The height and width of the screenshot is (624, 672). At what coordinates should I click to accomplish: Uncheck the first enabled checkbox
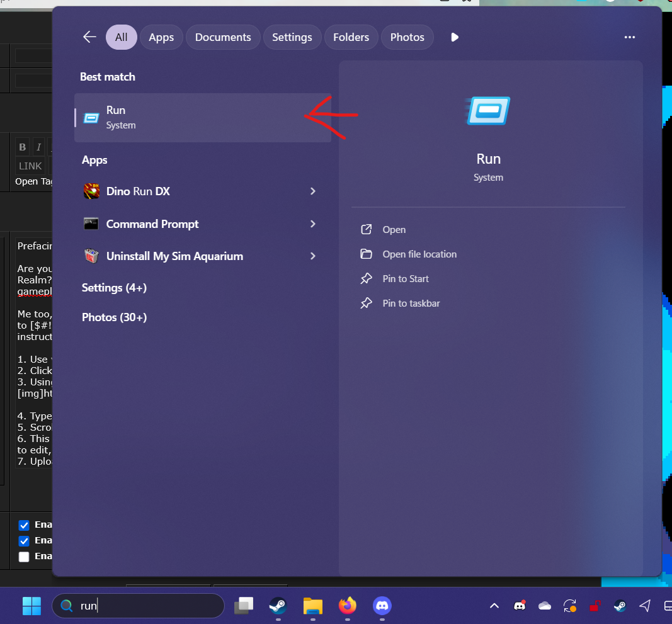(x=23, y=525)
